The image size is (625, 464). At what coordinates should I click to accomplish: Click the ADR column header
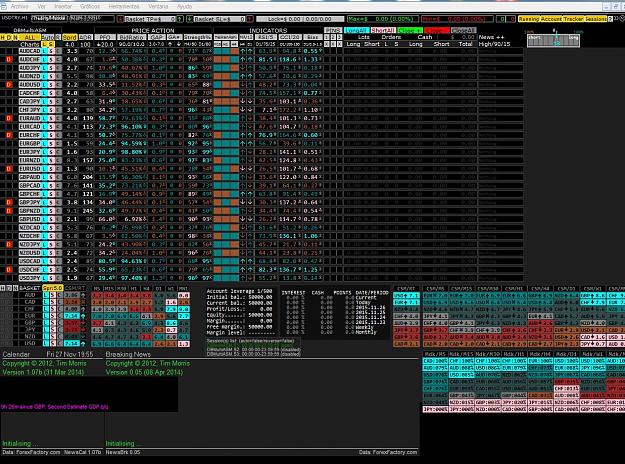pyautogui.click(x=86, y=37)
